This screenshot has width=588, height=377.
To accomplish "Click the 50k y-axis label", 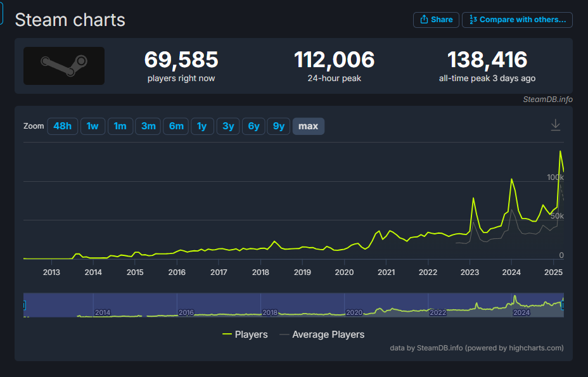I will pyautogui.click(x=557, y=215).
